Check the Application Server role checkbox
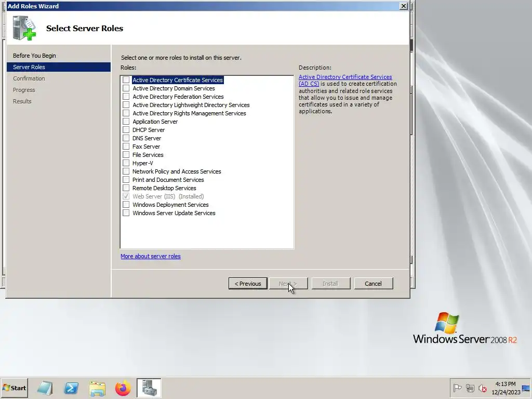The width and height of the screenshot is (532, 399). [x=126, y=122]
